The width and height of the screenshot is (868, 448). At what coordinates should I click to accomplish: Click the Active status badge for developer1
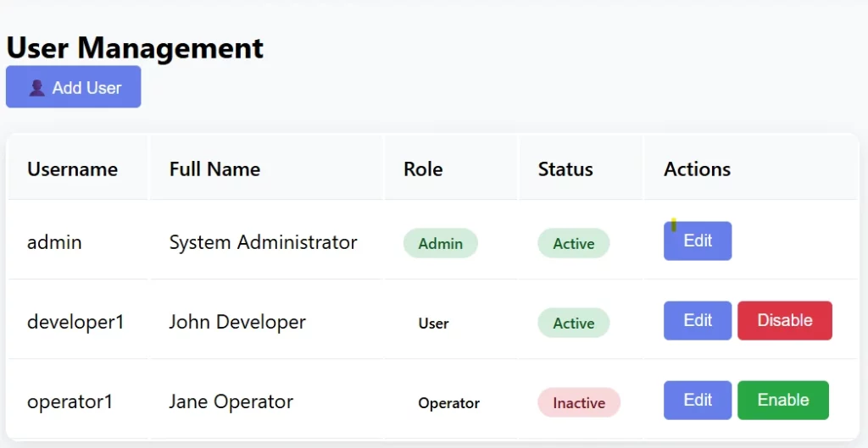tap(574, 323)
